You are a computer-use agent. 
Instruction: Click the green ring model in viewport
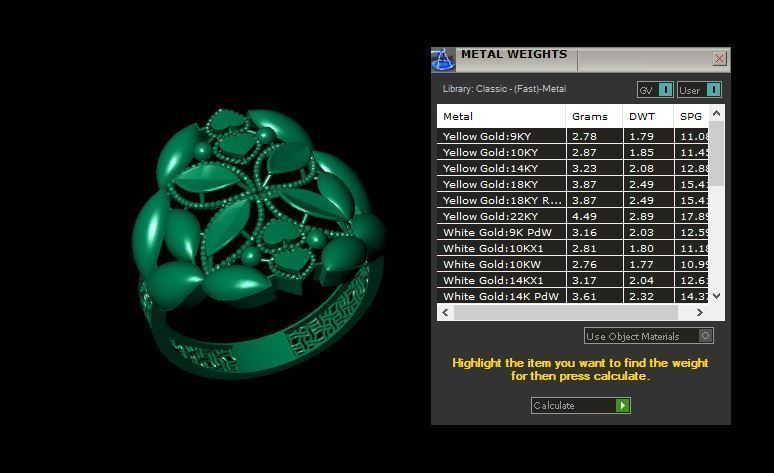click(257, 242)
